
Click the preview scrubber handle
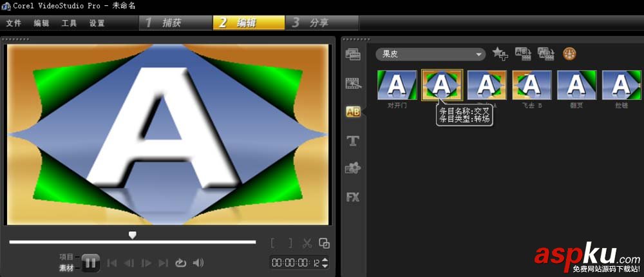click(x=132, y=234)
